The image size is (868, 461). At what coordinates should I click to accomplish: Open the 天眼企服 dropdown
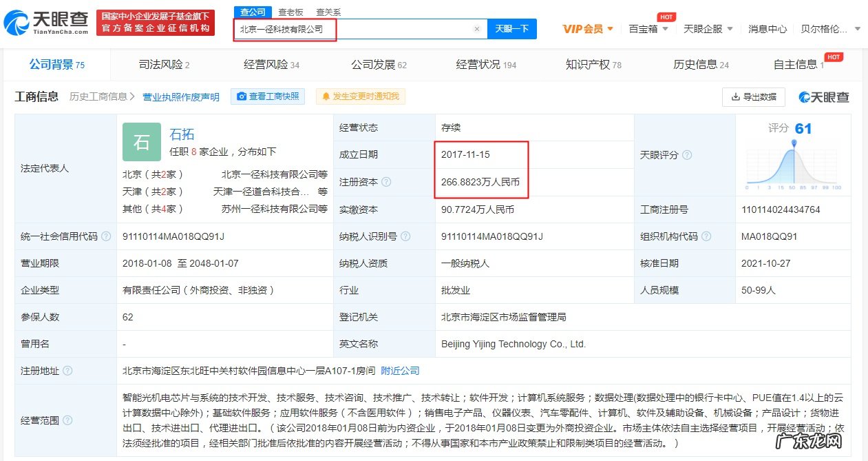(x=708, y=30)
